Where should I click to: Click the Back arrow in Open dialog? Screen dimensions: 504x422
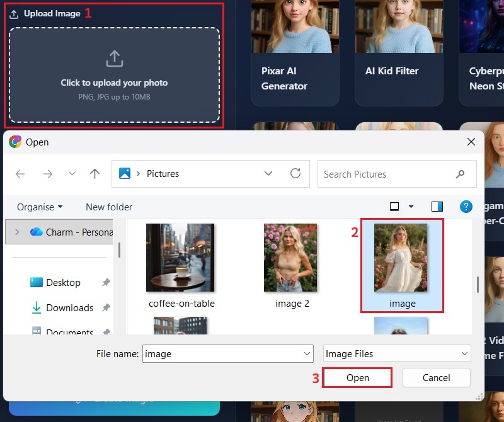(20, 174)
